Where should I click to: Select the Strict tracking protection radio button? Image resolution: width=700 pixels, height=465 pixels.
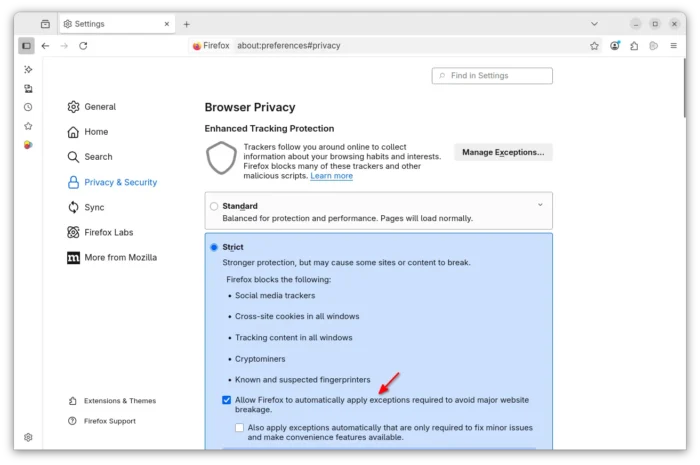click(214, 247)
